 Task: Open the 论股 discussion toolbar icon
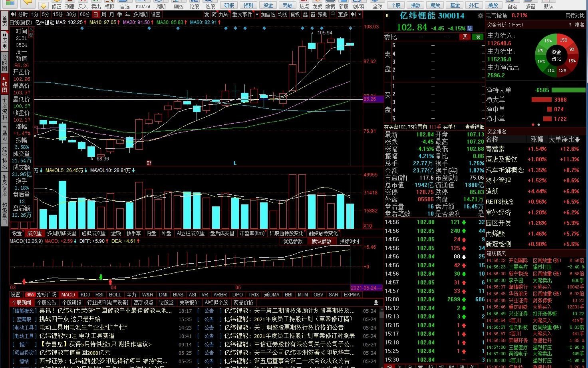coord(194,5)
